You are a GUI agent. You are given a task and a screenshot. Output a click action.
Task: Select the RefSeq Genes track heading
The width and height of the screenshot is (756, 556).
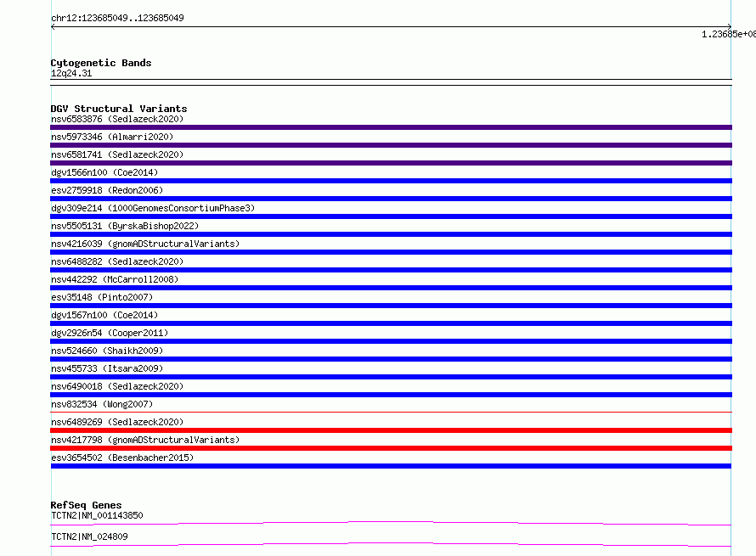[86, 505]
